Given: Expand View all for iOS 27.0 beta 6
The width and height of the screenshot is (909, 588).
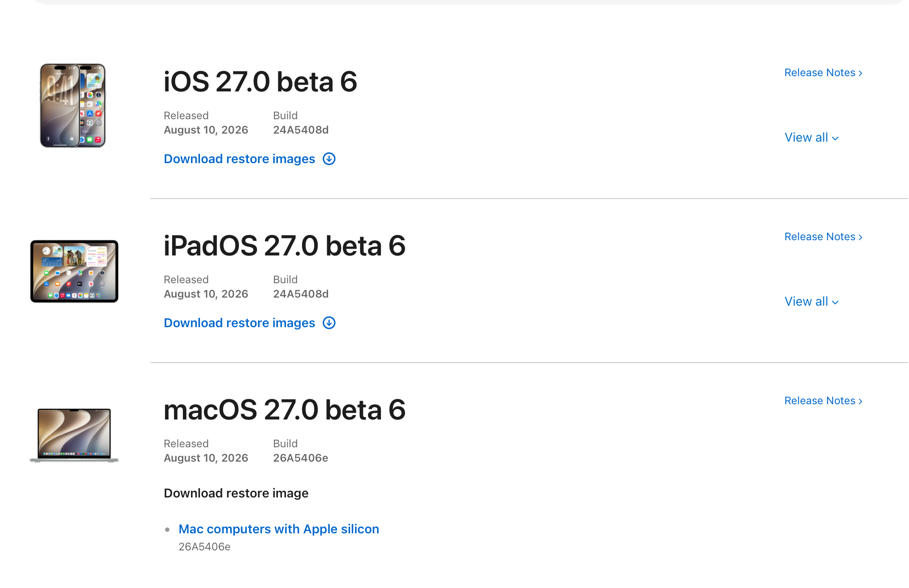Looking at the screenshot, I should tap(811, 138).
